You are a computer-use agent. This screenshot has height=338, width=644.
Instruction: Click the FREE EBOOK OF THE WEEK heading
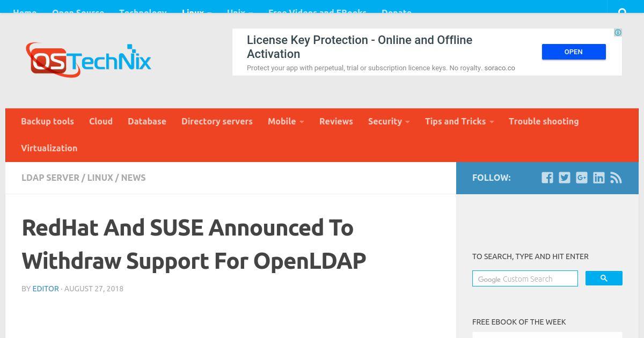pyautogui.click(x=519, y=322)
